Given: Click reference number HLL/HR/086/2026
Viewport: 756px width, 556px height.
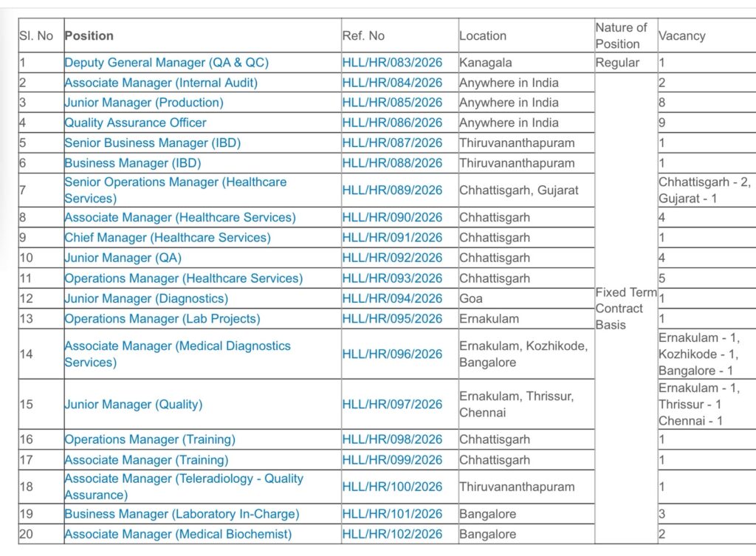Looking at the screenshot, I should pyautogui.click(x=392, y=123).
